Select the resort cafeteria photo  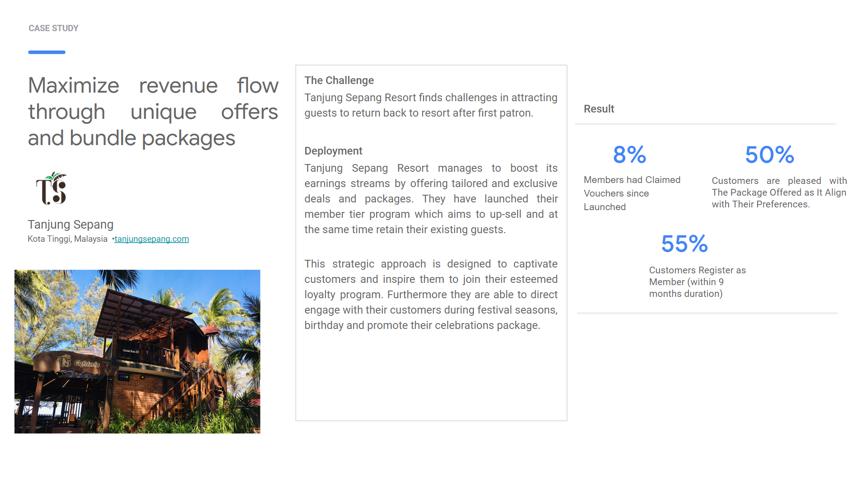[137, 352]
